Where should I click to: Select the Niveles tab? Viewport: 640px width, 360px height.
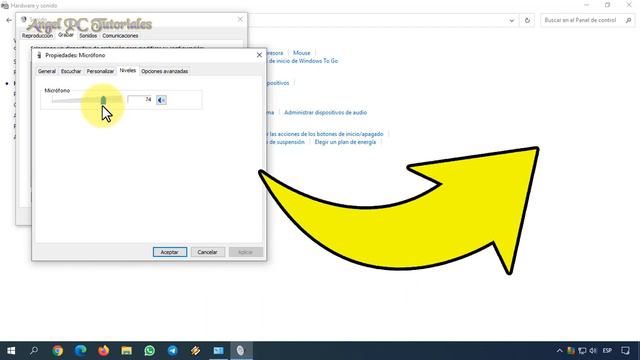pos(128,71)
